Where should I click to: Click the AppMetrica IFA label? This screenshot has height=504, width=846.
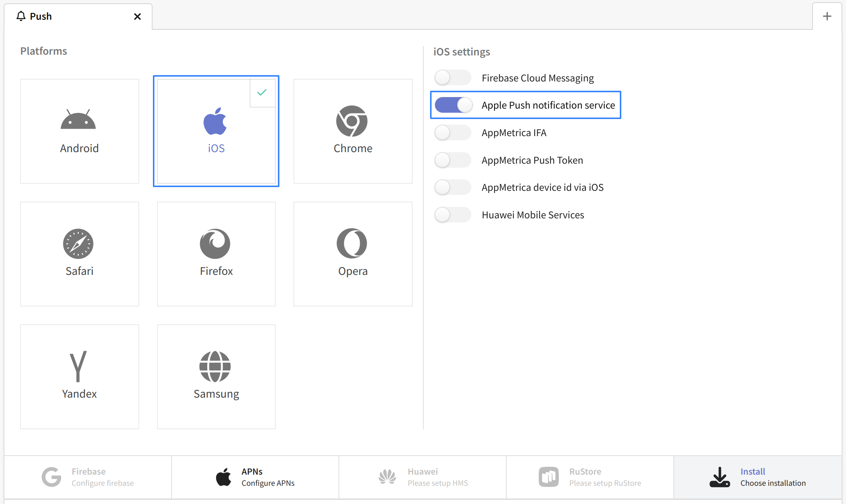pyautogui.click(x=514, y=133)
